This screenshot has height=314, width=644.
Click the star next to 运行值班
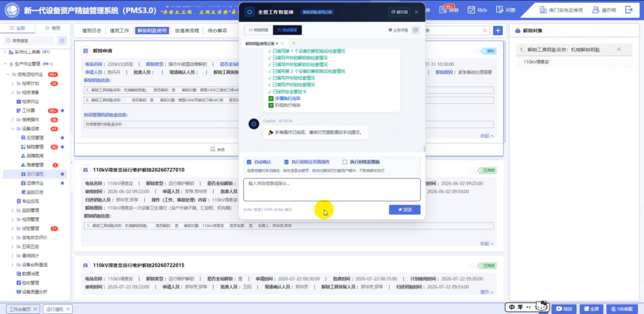point(63,174)
